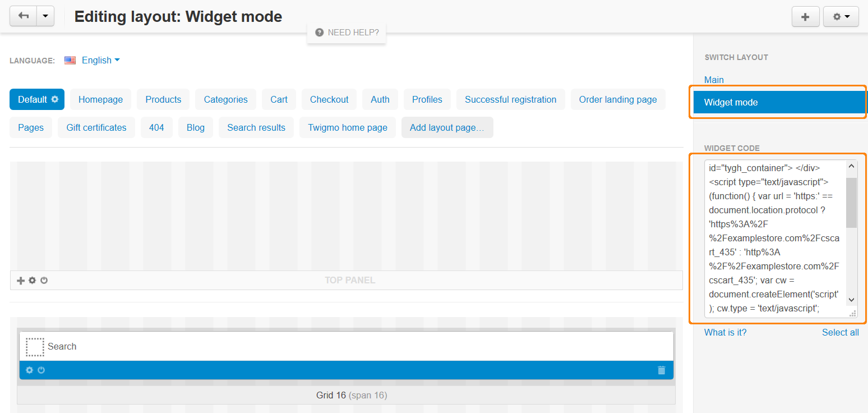Open the What is it? link
This screenshot has height=413, width=868.
click(x=725, y=332)
